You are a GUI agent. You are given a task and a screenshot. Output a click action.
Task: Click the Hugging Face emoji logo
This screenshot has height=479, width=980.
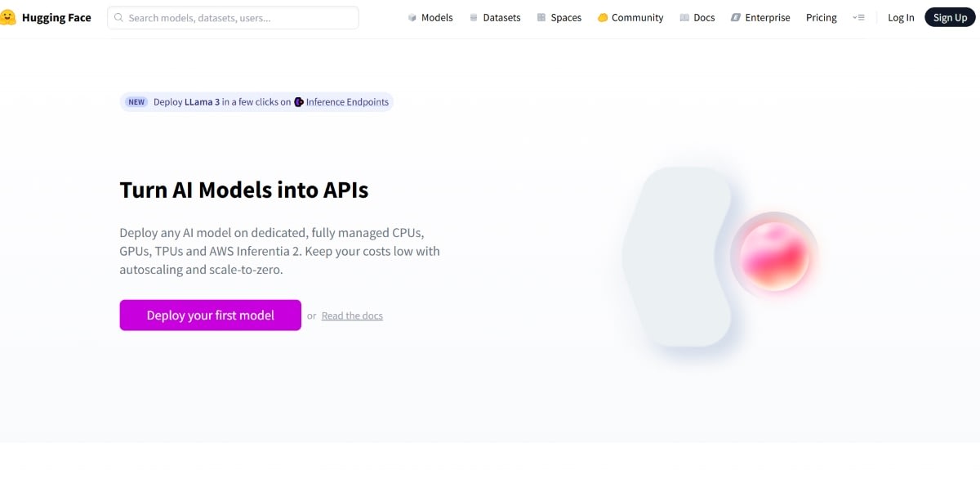click(8, 17)
